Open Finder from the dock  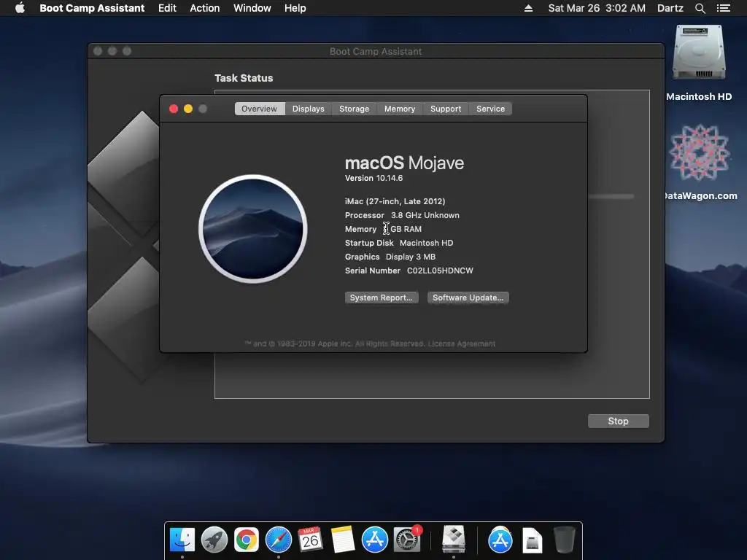pyautogui.click(x=182, y=540)
